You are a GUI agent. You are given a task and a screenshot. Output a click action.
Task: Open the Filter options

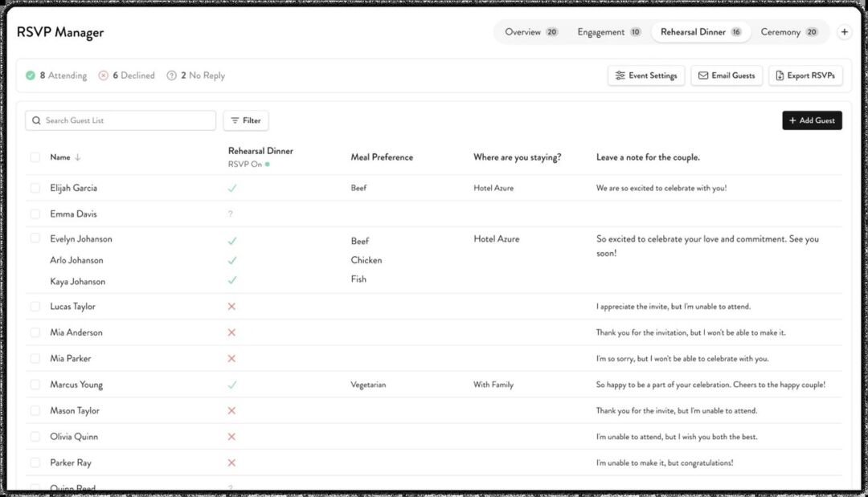click(246, 120)
